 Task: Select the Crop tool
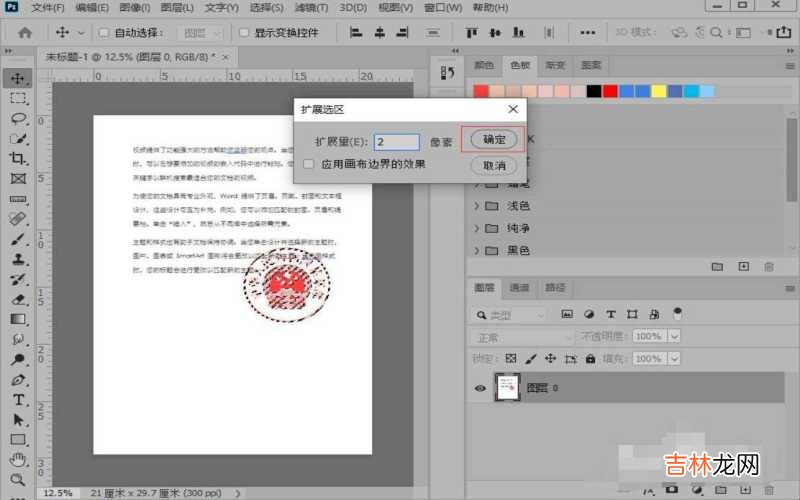pyautogui.click(x=18, y=158)
